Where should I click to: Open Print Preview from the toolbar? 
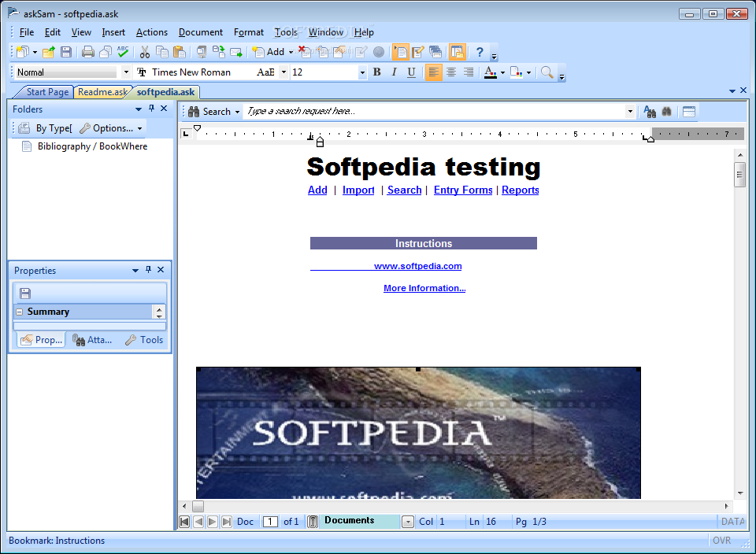105,52
